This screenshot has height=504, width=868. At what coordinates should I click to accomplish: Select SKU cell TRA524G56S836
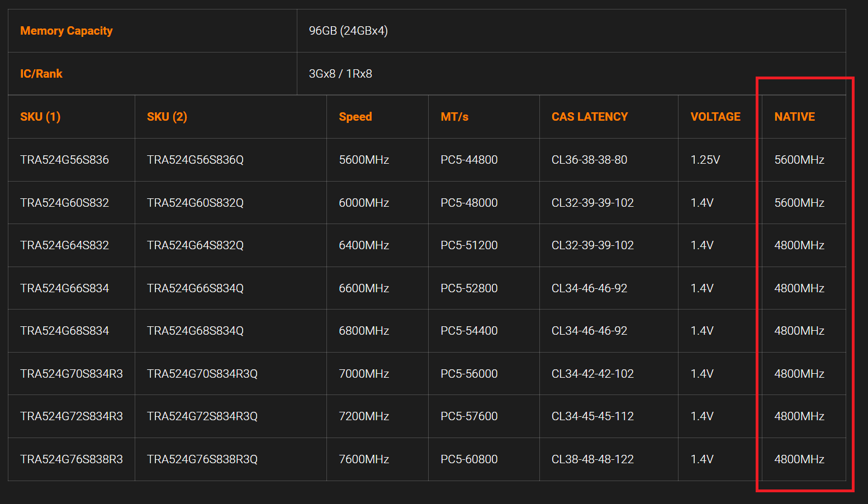pyautogui.click(x=64, y=160)
